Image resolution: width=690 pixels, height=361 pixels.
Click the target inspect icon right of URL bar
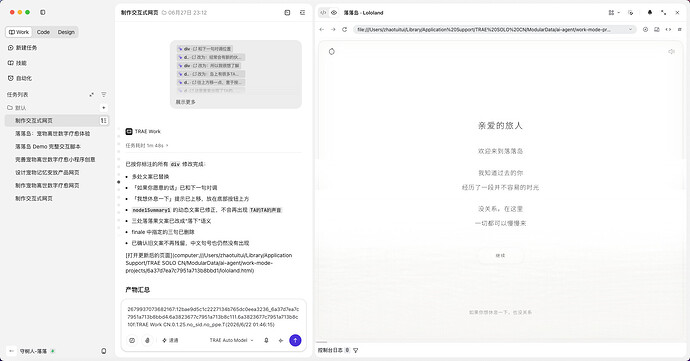645,29
